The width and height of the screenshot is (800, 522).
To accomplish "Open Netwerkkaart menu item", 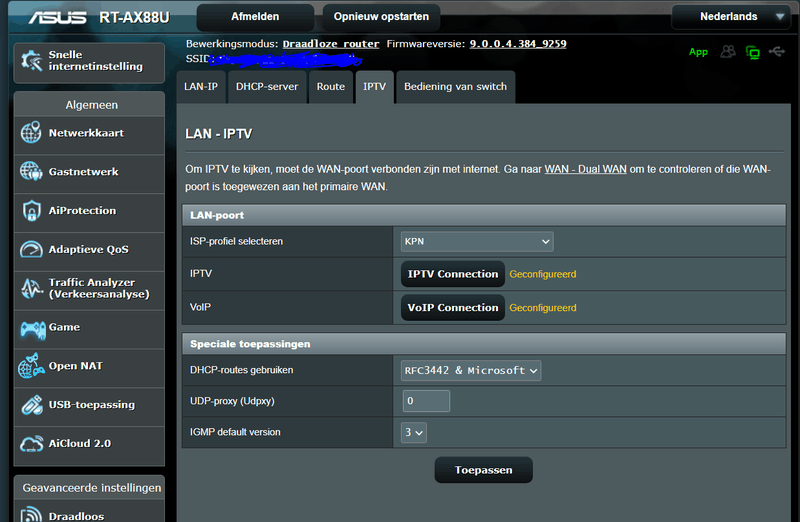I will click(89, 133).
